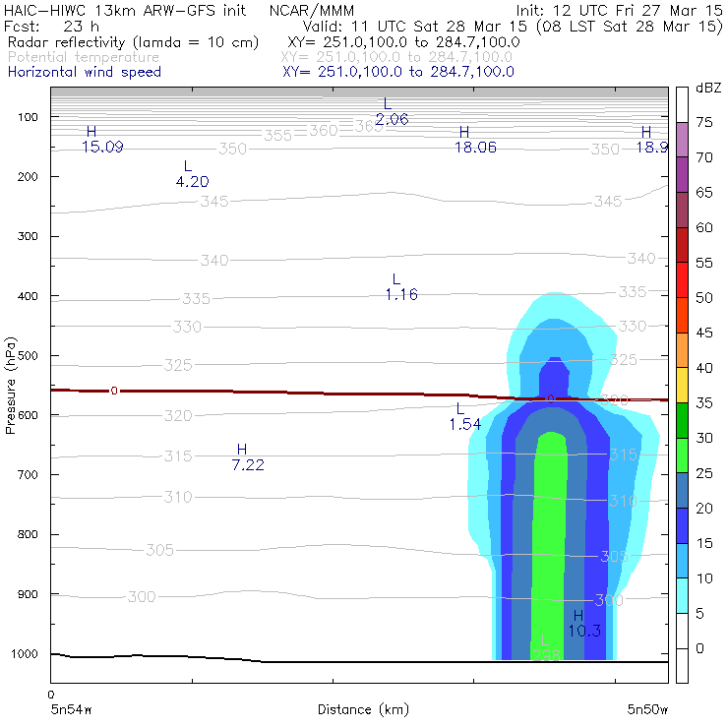Click the 'H 7.22' wind maximum label
728x728 pixels.
coord(248,457)
